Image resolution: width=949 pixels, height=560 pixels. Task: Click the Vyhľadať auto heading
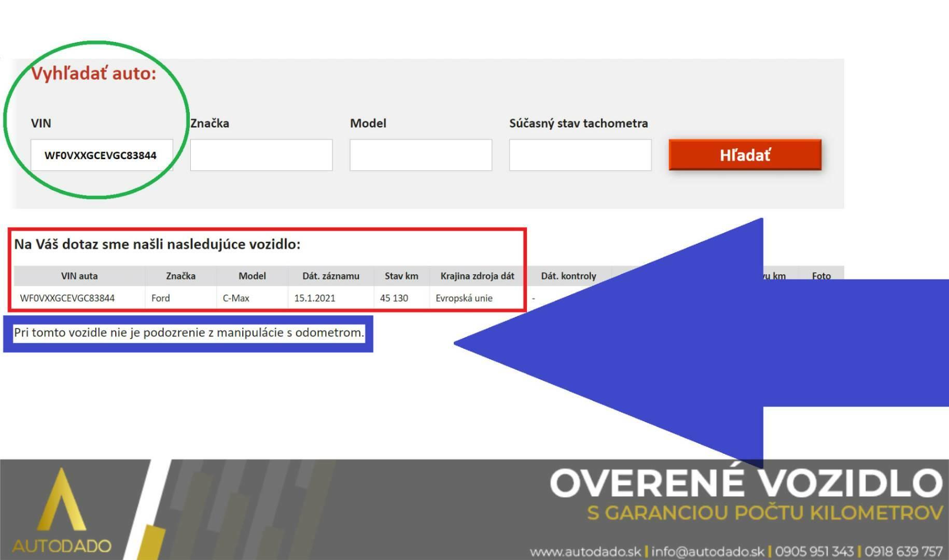pyautogui.click(x=94, y=73)
